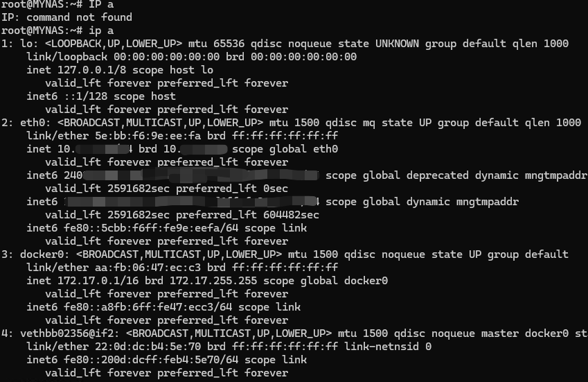Image resolution: width=588 pixels, height=382 pixels.
Task: Click the eth0 interface name
Action: point(33,123)
